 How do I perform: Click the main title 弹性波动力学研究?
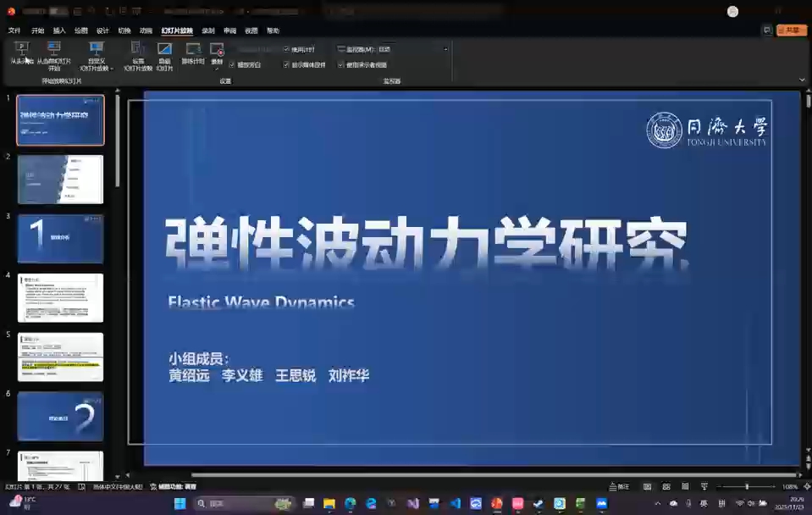click(426, 242)
